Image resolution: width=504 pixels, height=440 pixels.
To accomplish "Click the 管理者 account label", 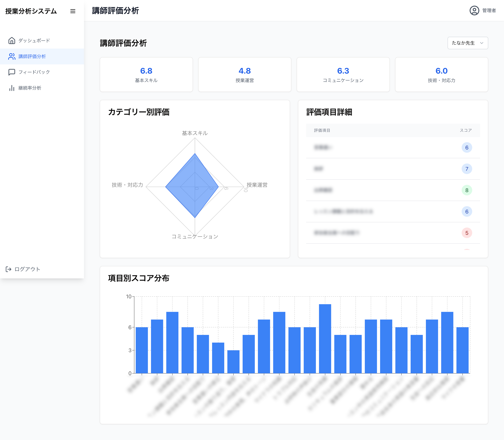I will (489, 11).
